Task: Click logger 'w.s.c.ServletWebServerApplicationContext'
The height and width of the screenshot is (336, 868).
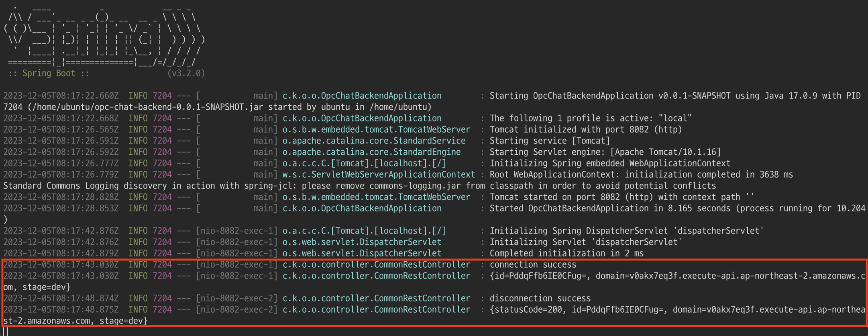Action: 379,174
